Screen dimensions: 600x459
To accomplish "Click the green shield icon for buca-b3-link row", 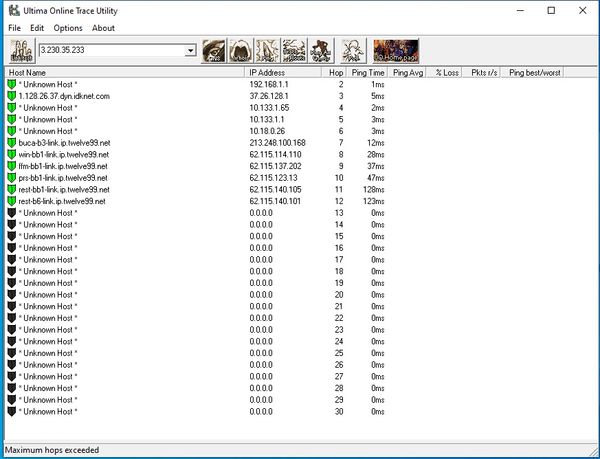I will (12, 143).
